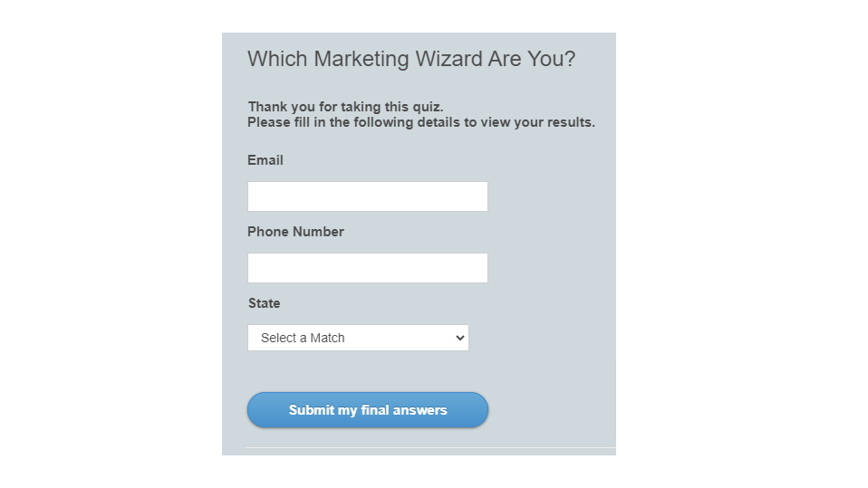
Task: Click the 'Which Marketing Wizard Are You?' heading
Action: click(411, 59)
